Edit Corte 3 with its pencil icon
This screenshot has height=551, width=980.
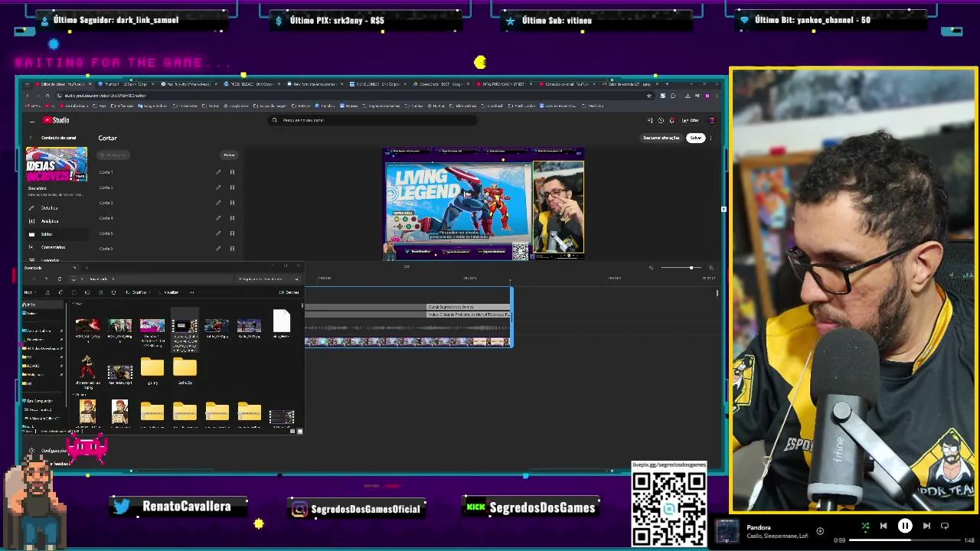(218, 203)
